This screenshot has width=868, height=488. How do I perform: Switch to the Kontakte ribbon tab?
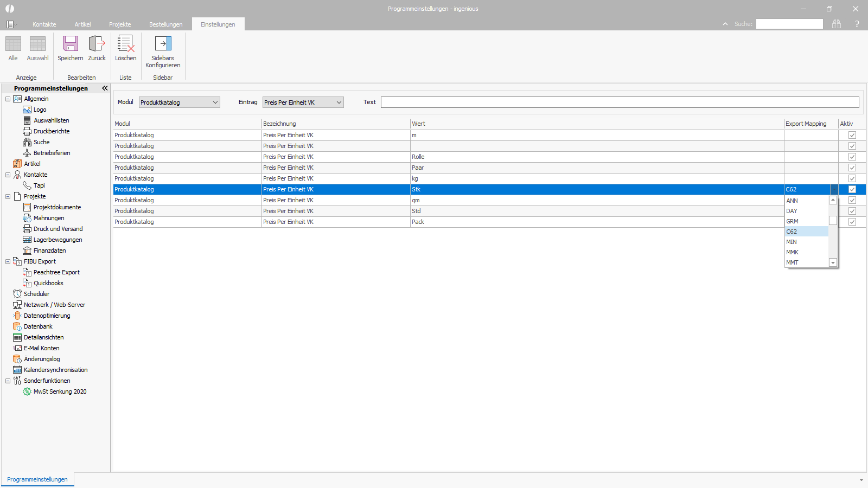[44, 24]
